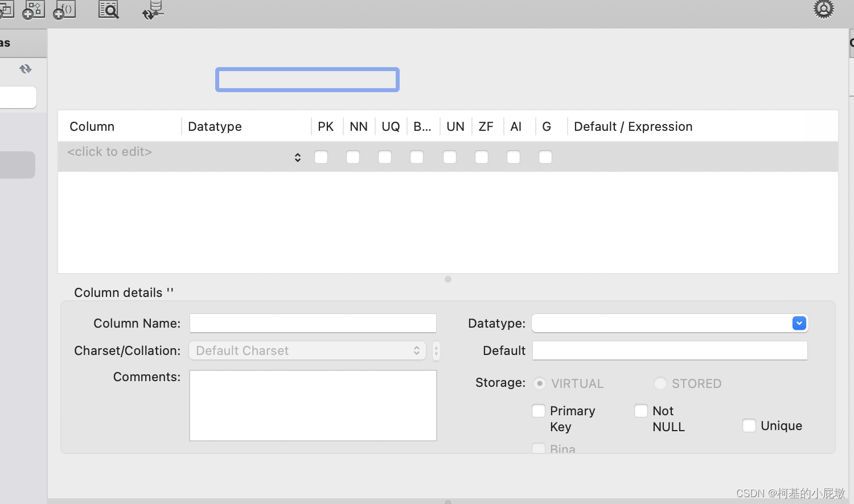
Task: Click the create function f() icon
Action: point(64,10)
